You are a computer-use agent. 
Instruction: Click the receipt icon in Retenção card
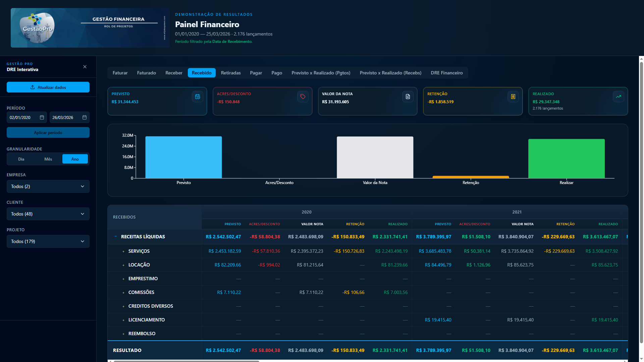513,97
